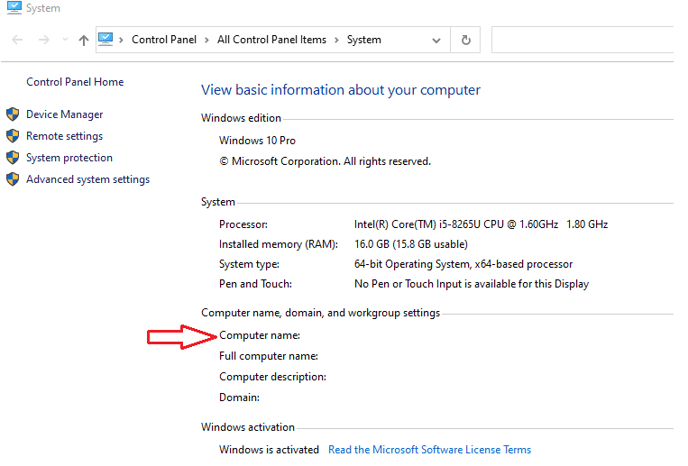The height and width of the screenshot is (466, 688).
Task: Click shield icon beside Device Manager
Action: pyautogui.click(x=13, y=114)
